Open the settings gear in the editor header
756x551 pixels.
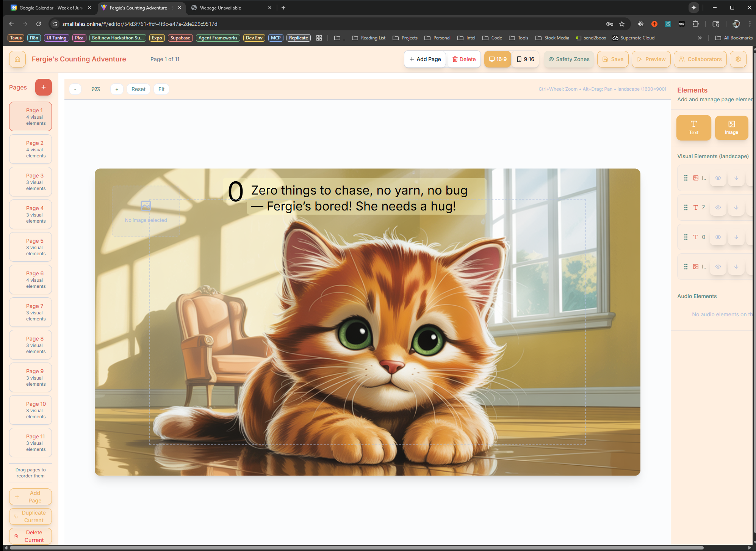click(738, 59)
